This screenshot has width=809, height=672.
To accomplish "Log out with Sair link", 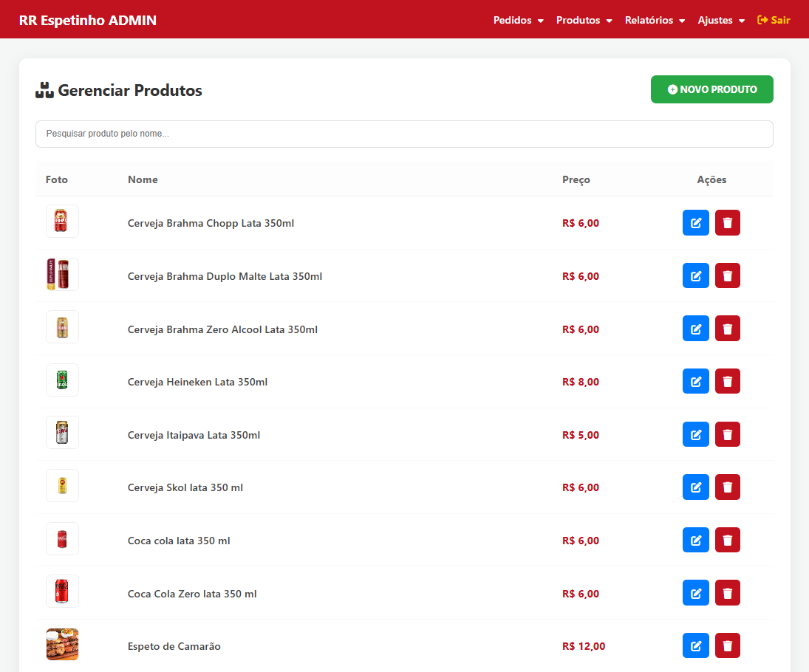I will click(774, 20).
